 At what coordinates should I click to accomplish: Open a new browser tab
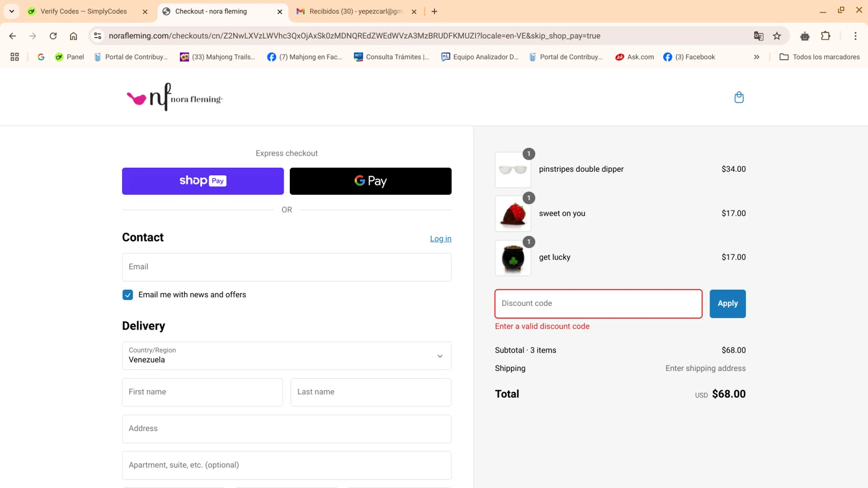pyautogui.click(x=435, y=12)
